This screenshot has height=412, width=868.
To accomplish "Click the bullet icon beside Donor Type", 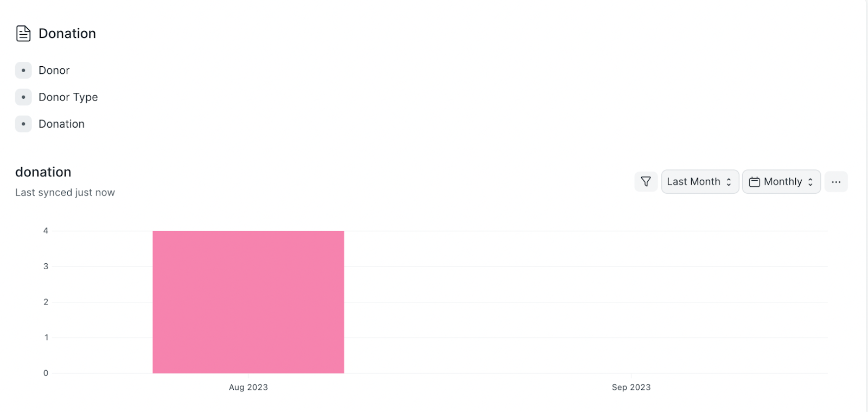I will [23, 97].
